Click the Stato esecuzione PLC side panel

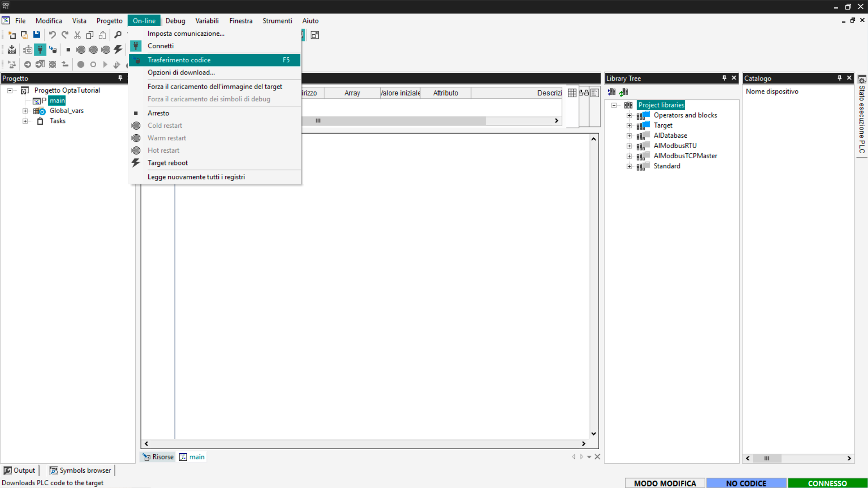[862, 117]
